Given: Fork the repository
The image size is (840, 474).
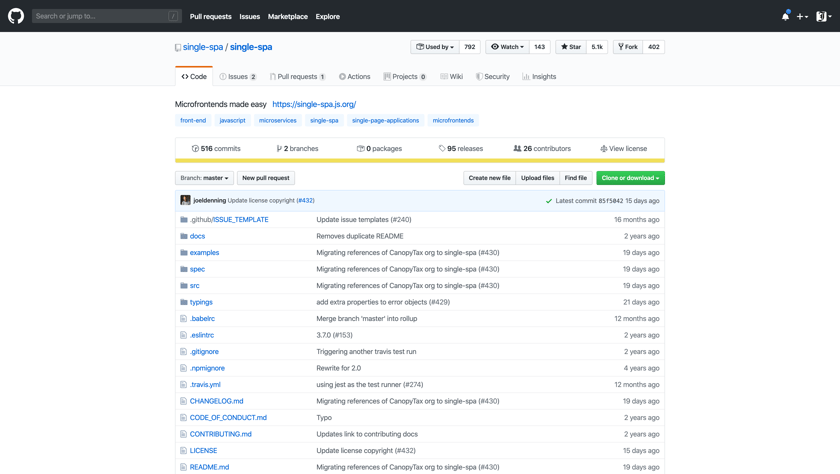Looking at the screenshot, I should coord(628,47).
